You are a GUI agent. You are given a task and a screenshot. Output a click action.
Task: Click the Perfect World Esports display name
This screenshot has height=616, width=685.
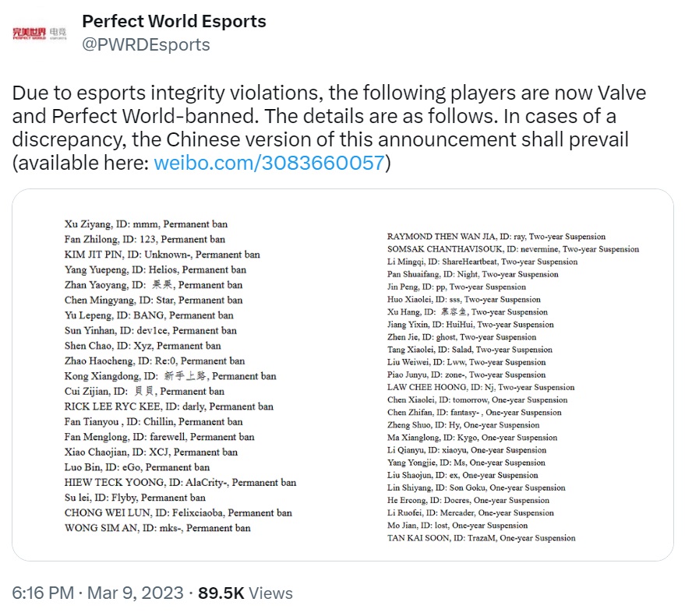[174, 21]
